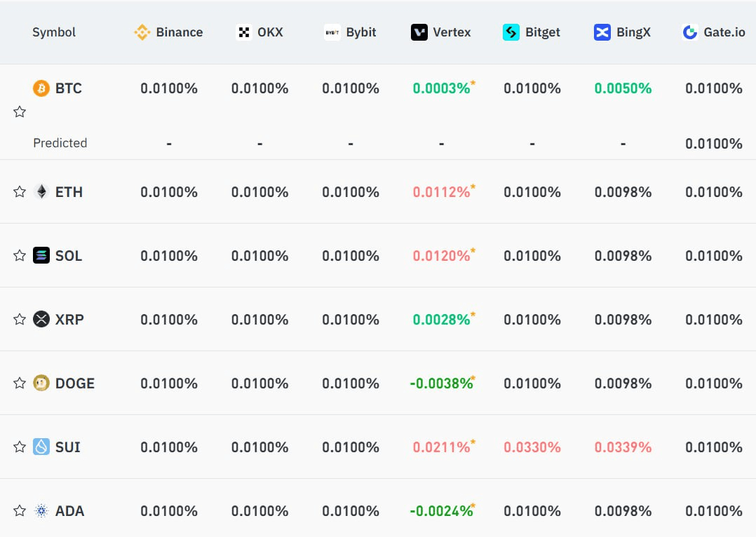Click the Bybit exchange logo
The width and height of the screenshot is (756, 537).
pyautogui.click(x=332, y=32)
